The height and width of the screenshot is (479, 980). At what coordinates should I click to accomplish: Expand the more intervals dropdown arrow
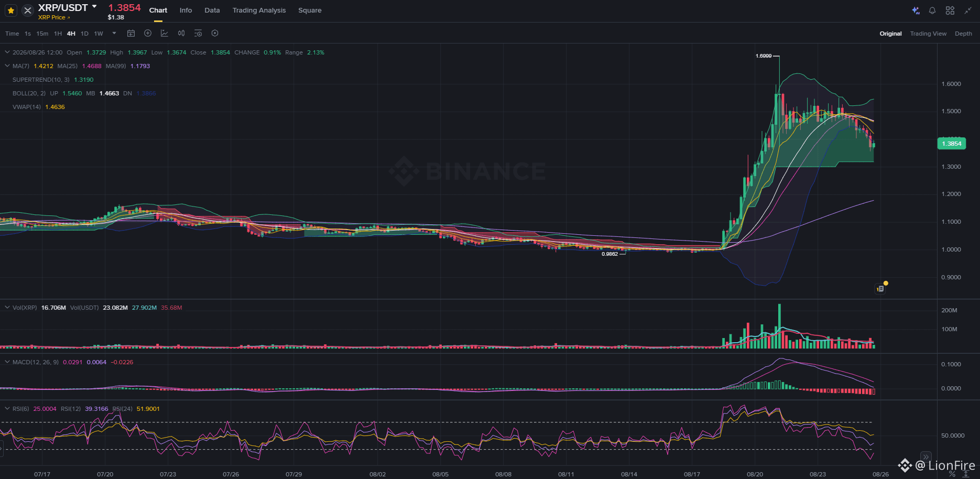[114, 33]
